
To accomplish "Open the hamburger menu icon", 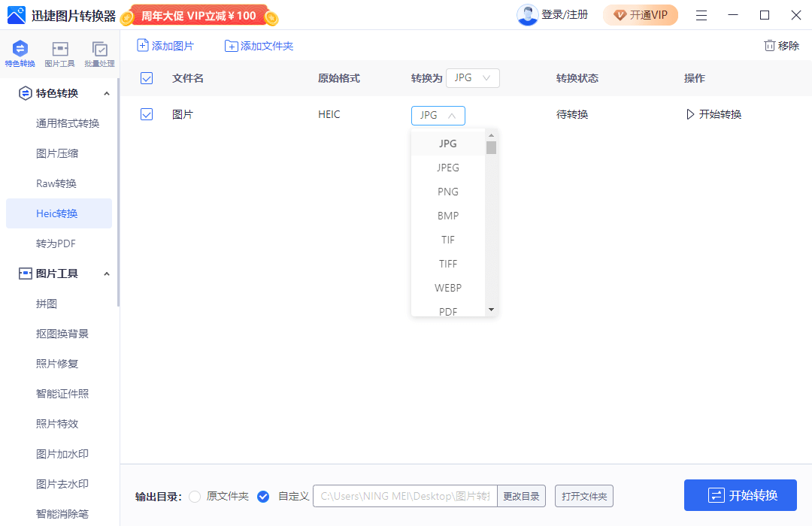I will tap(701, 16).
